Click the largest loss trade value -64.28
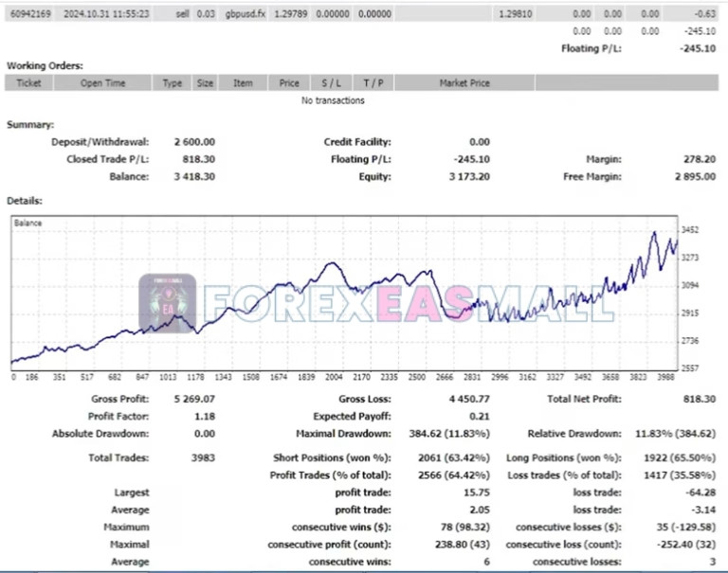 pos(701,492)
